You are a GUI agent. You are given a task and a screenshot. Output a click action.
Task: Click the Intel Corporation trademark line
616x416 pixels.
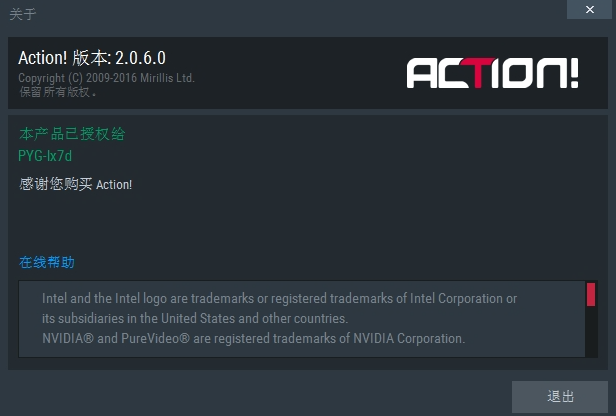[279, 299]
